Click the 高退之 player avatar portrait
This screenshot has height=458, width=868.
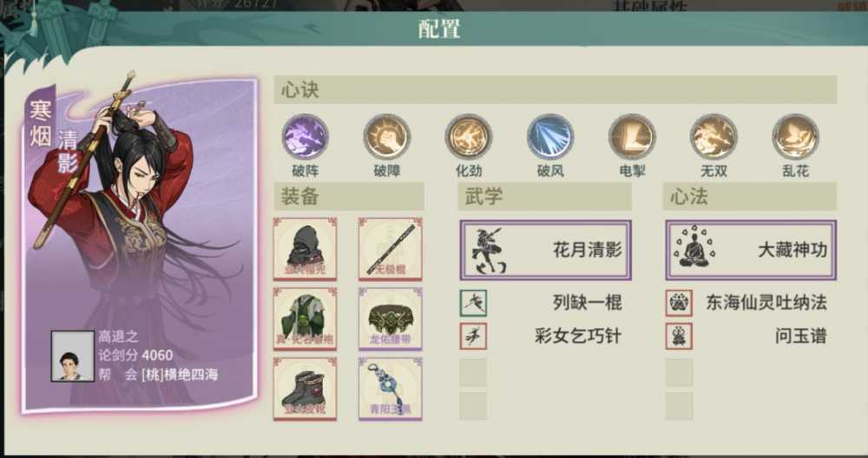(73, 357)
